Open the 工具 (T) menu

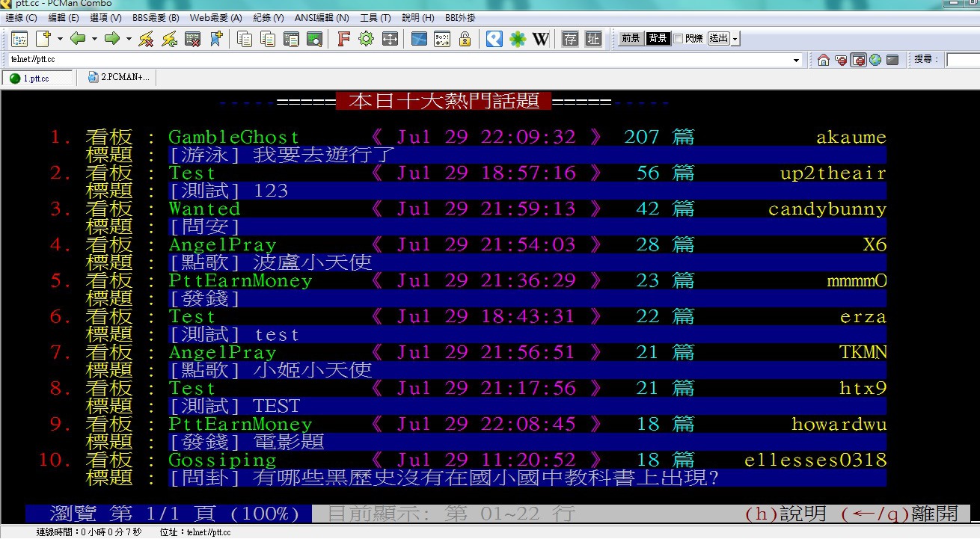pyautogui.click(x=376, y=18)
